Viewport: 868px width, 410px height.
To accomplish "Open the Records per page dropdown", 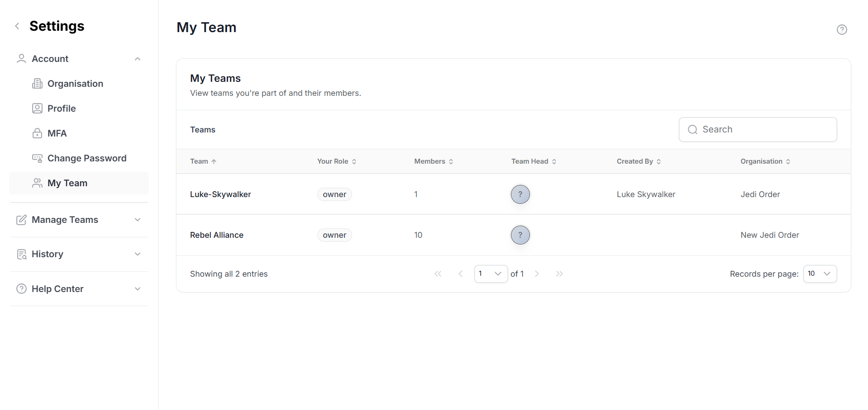I will 820,274.
